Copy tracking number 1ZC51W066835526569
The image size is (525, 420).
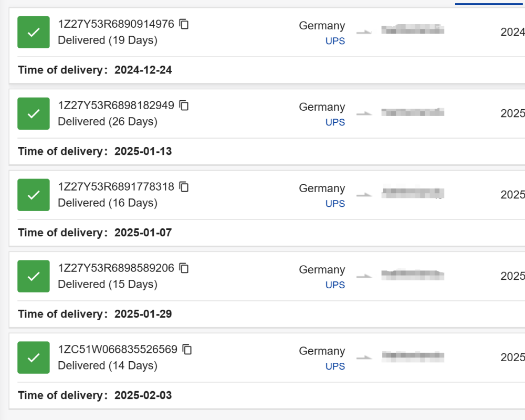coord(187,350)
